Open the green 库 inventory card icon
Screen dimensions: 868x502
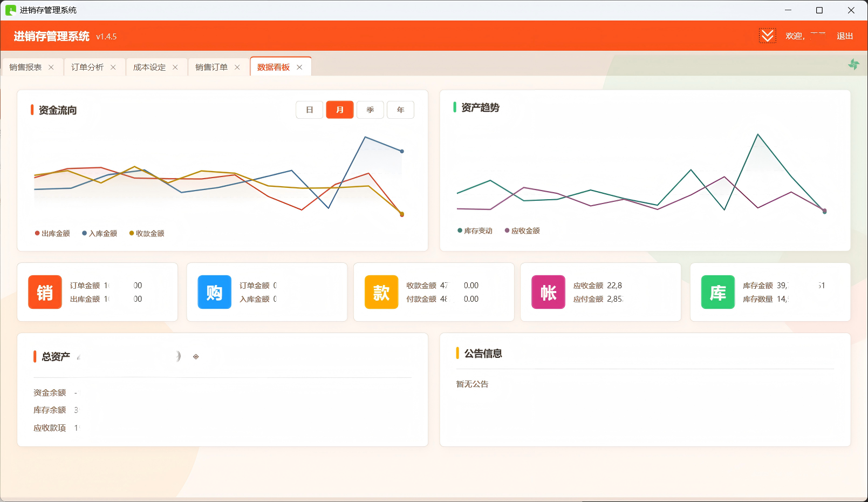click(x=718, y=292)
